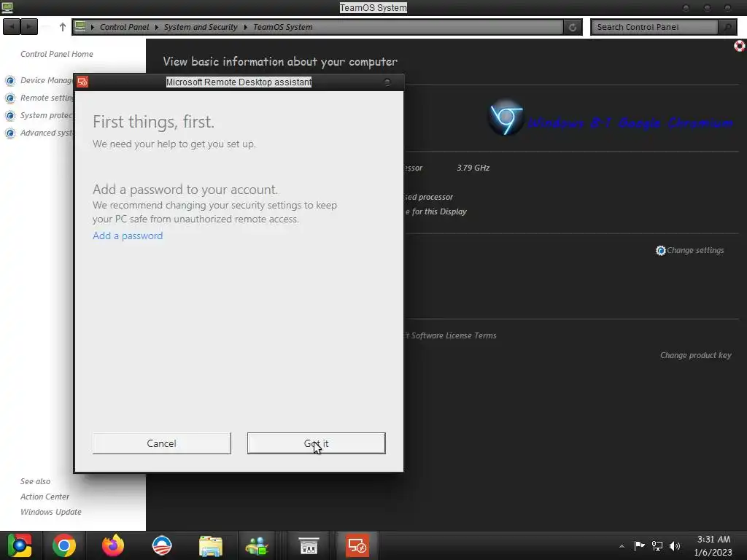747x560 pixels.
Task: Open Advanced system settings in the sidebar
Action: pos(47,133)
